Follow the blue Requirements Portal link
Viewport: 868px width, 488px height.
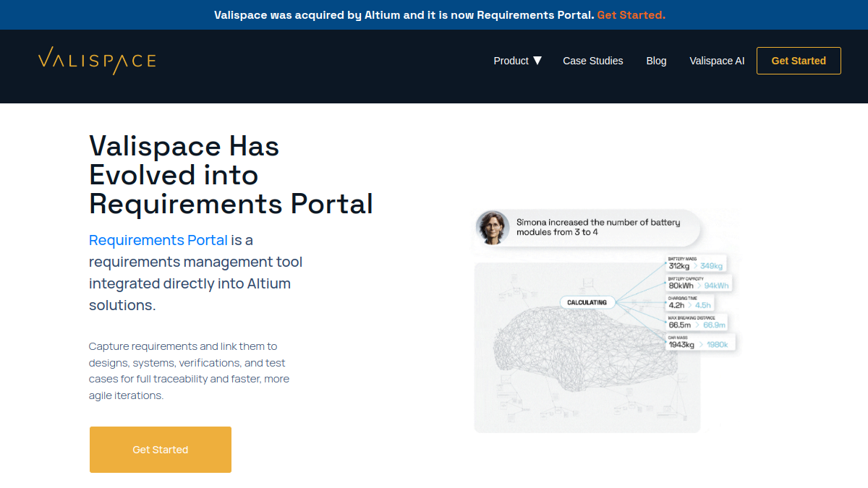[158, 240]
